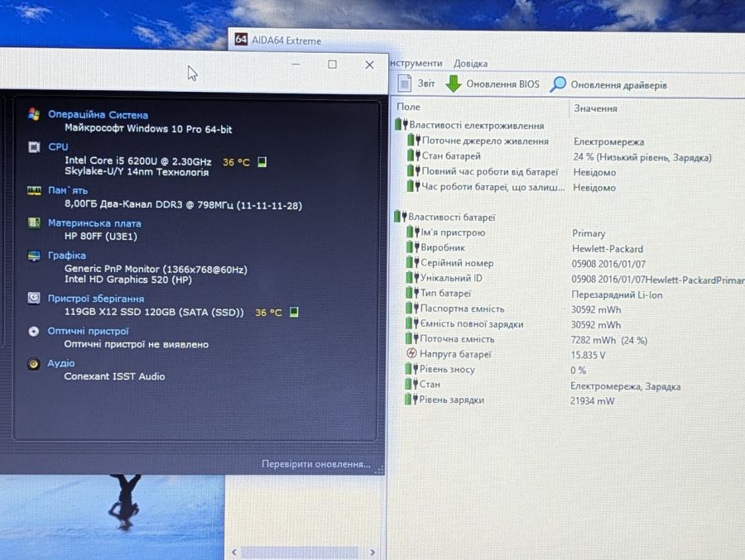This screenshot has height=560, width=745.
Task: Open the Аудіо section heading
Action: [60, 363]
